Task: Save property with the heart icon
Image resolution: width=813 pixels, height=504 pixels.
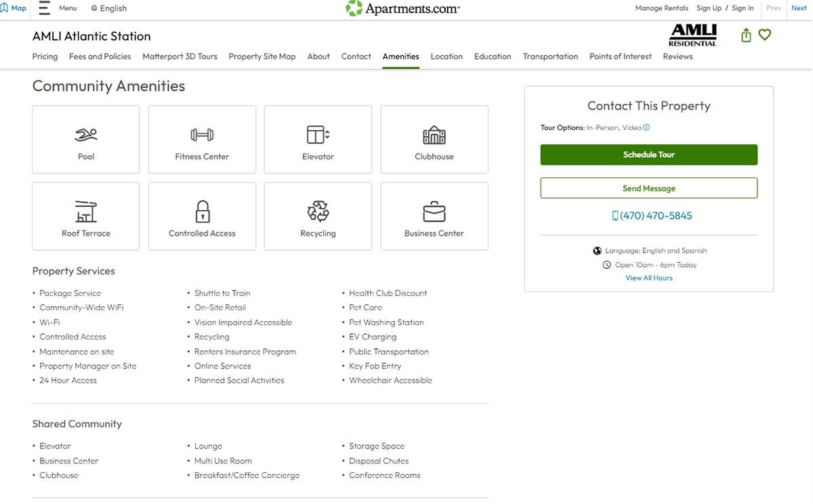Action: click(765, 35)
